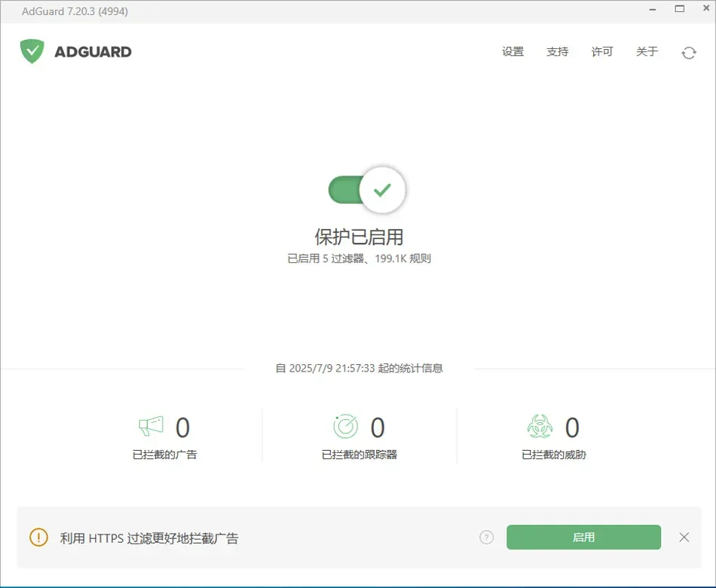Open the 许可 menu

[x=602, y=51]
